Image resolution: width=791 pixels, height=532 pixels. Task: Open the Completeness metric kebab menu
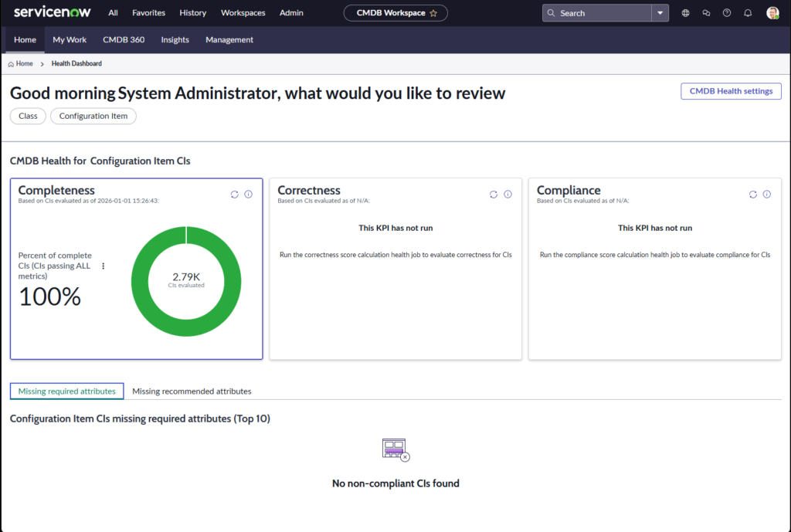point(104,266)
